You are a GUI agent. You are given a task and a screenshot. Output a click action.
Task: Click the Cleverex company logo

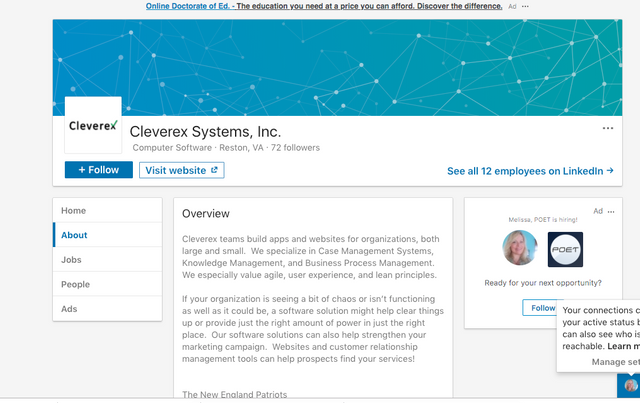[93, 125]
